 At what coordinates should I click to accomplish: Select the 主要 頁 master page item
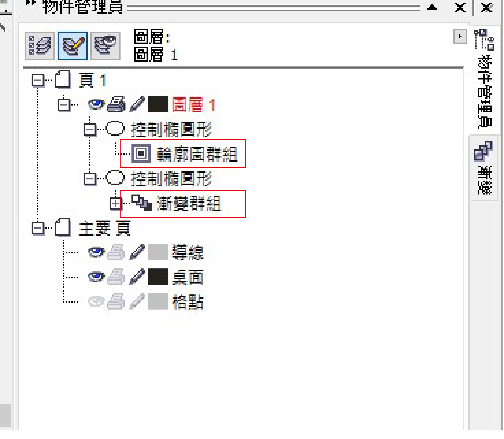105,228
